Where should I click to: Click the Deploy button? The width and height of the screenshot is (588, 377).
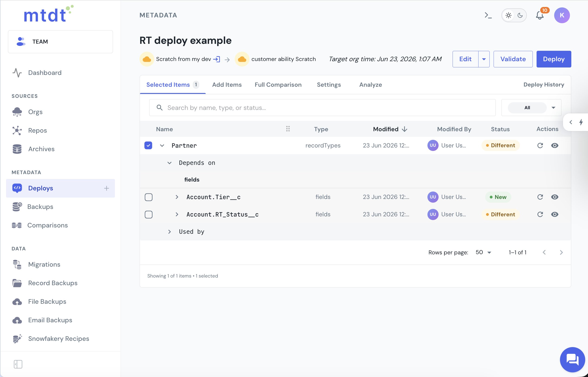click(554, 59)
